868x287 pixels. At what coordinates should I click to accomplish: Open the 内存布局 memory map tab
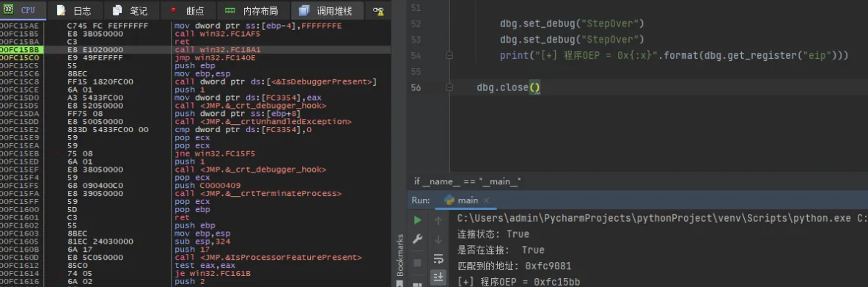tap(253, 10)
